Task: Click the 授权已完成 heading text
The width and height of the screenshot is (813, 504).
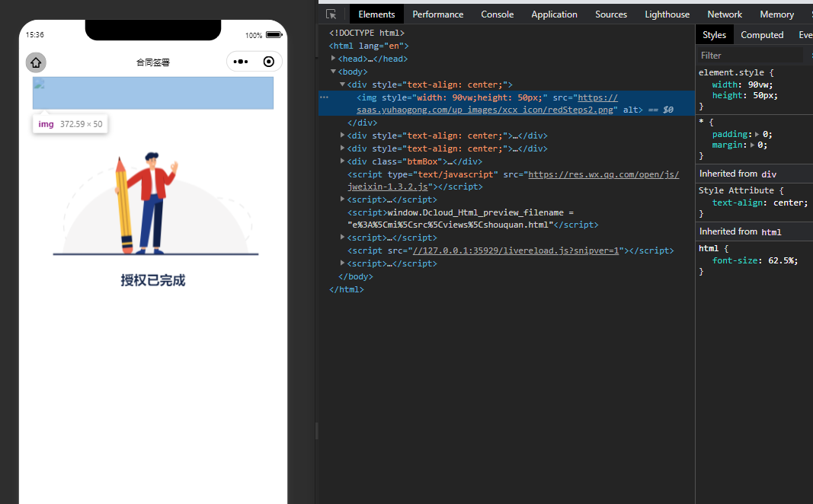Action: click(153, 280)
